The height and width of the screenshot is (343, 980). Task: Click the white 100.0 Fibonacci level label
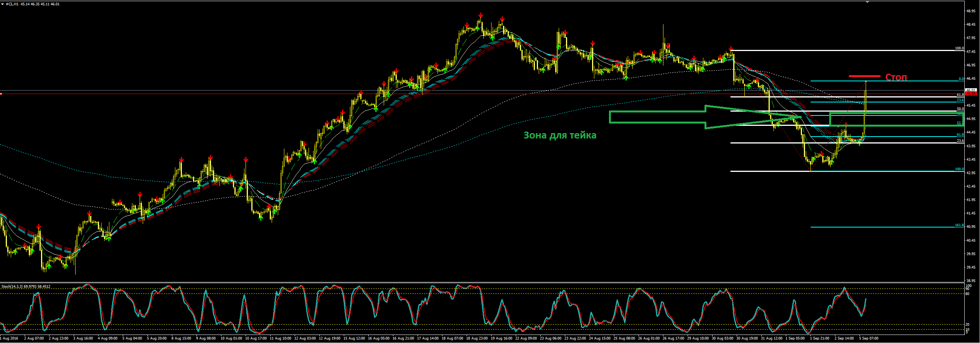pos(959,48)
